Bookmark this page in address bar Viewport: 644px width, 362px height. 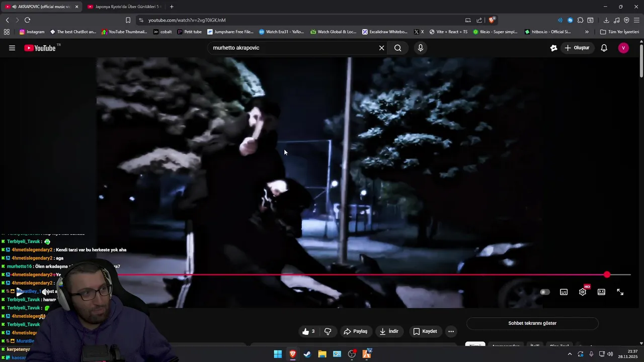pos(128,20)
